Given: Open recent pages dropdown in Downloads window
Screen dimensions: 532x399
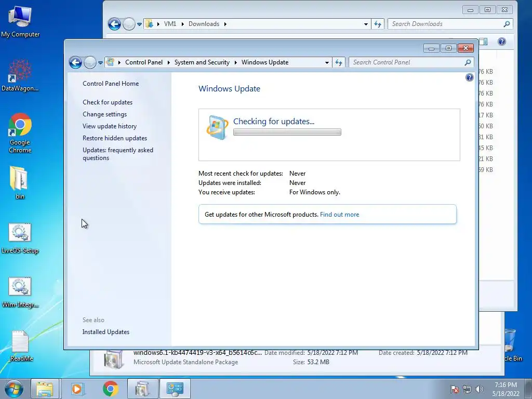Looking at the screenshot, I should tap(139, 24).
